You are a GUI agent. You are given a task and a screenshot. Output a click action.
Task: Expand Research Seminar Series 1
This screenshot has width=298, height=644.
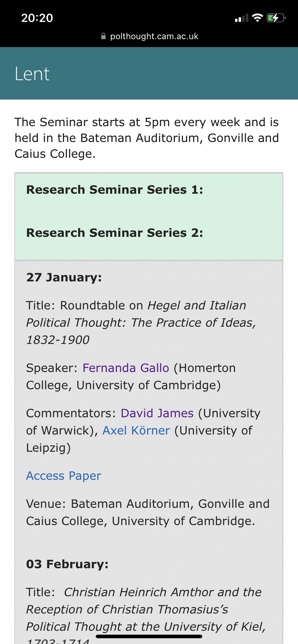click(114, 190)
